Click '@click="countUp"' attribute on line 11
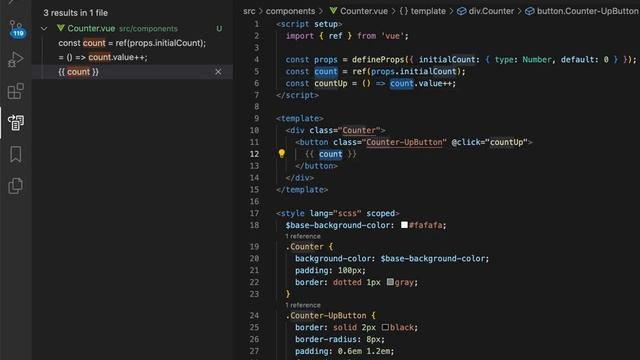 pos(489,142)
